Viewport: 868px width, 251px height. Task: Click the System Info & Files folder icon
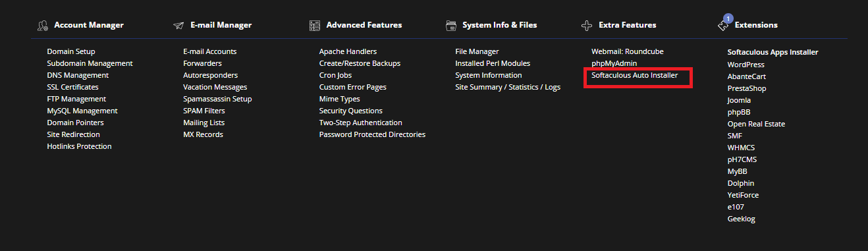tap(451, 26)
